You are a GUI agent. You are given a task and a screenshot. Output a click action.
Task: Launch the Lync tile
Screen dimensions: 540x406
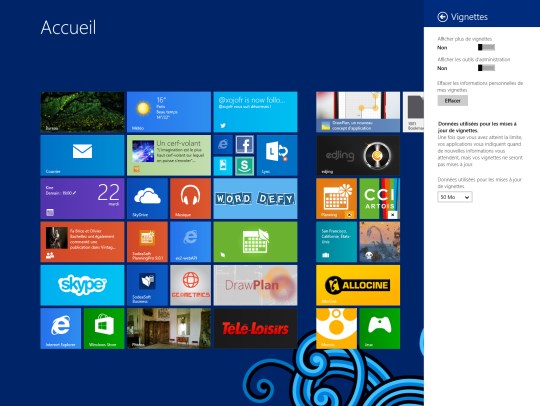point(277,155)
